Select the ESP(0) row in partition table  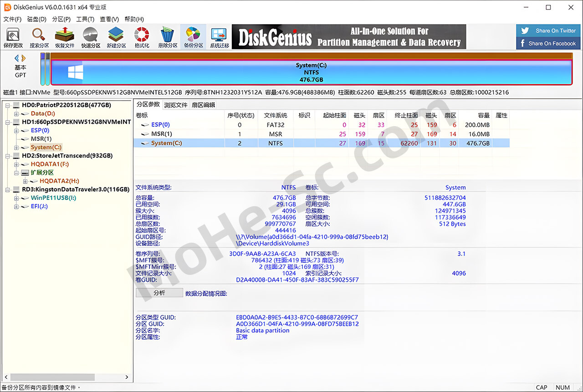(x=322, y=125)
